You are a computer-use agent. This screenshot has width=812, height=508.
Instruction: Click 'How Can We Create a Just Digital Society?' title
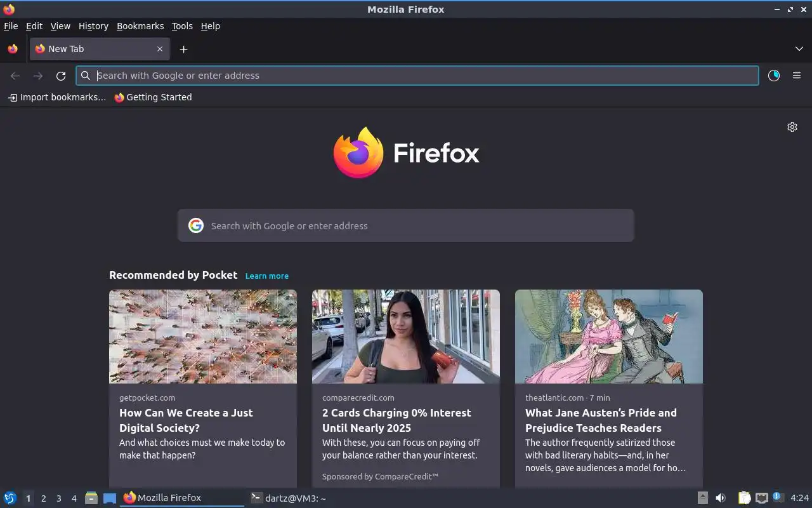pyautogui.click(x=186, y=420)
